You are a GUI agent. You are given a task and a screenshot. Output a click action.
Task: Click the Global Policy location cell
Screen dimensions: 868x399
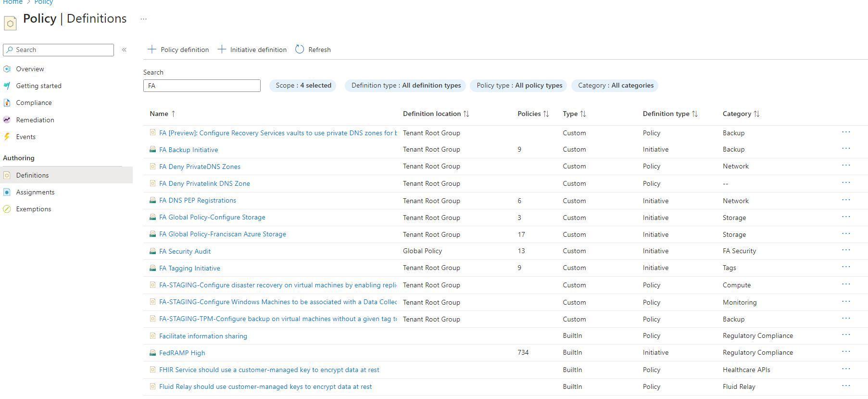coord(422,251)
